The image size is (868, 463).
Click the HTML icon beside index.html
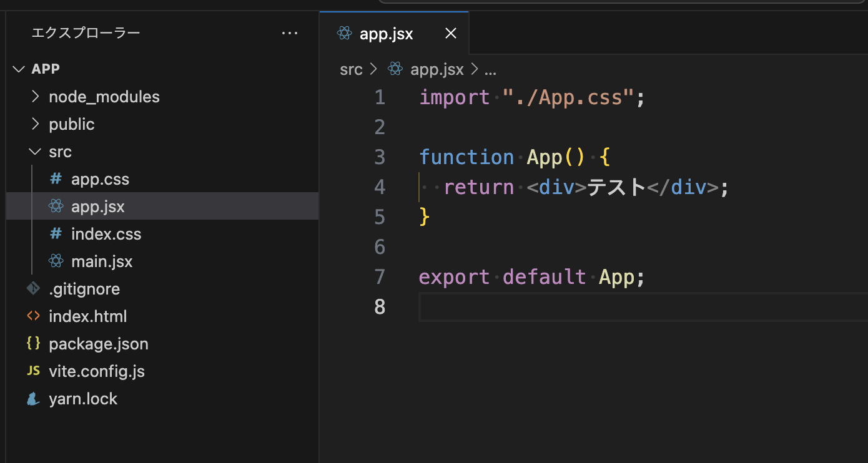[33, 316]
